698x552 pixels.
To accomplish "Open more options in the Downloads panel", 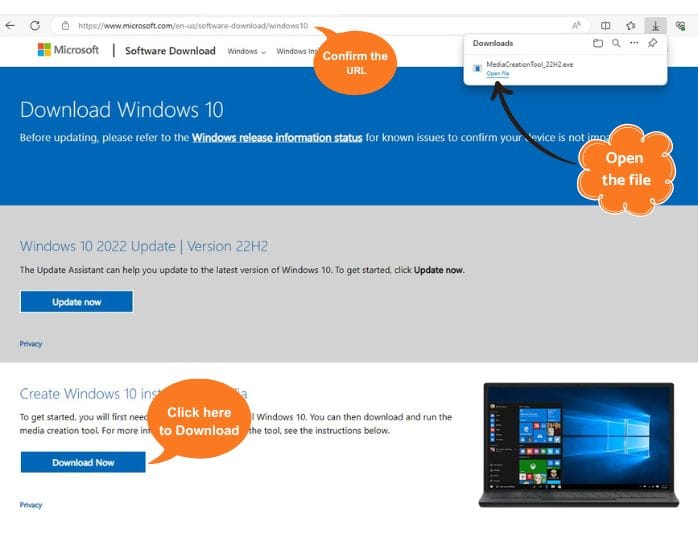I will pyautogui.click(x=634, y=43).
